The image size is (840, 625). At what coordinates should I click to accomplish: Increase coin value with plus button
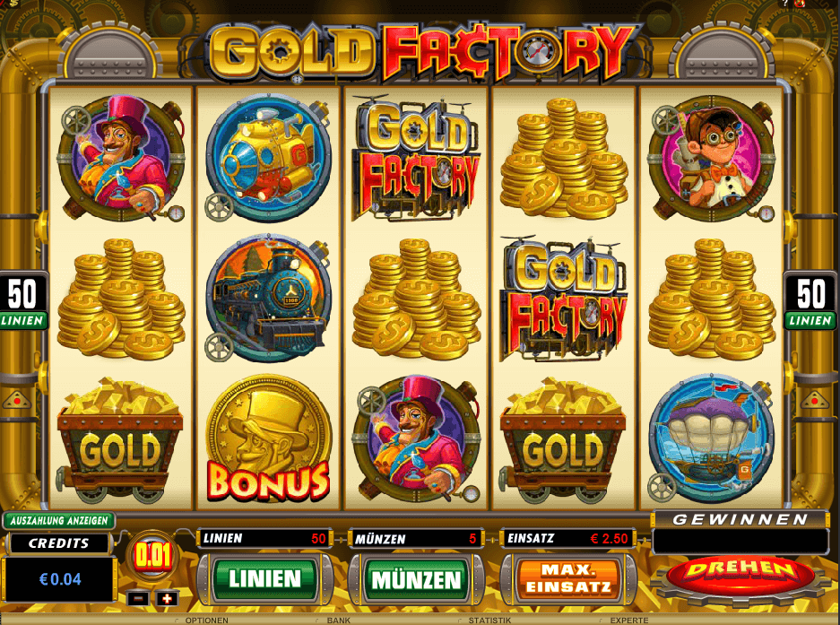tap(167, 599)
